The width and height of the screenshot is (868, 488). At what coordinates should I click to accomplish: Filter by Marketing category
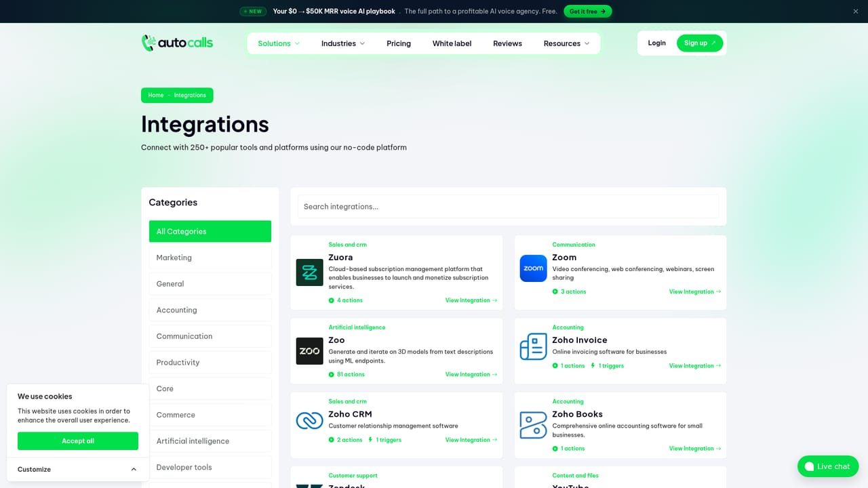click(210, 258)
